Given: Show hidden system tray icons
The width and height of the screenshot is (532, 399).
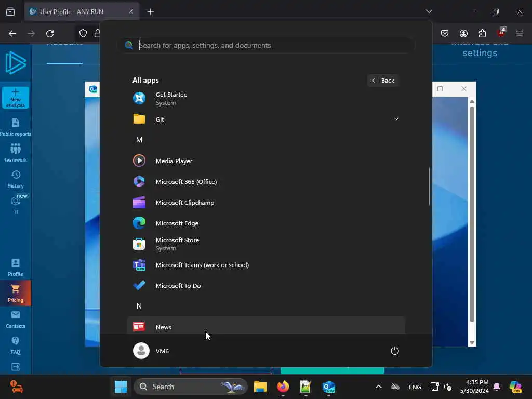Looking at the screenshot, I should coord(379,387).
